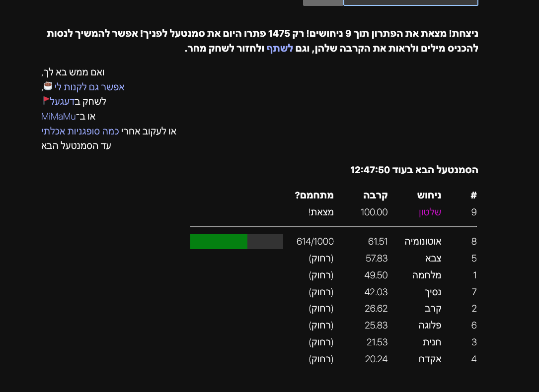The width and height of the screenshot is (539, 392).
Task: Select the guess מלחמה in the table
Action: (x=427, y=275)
